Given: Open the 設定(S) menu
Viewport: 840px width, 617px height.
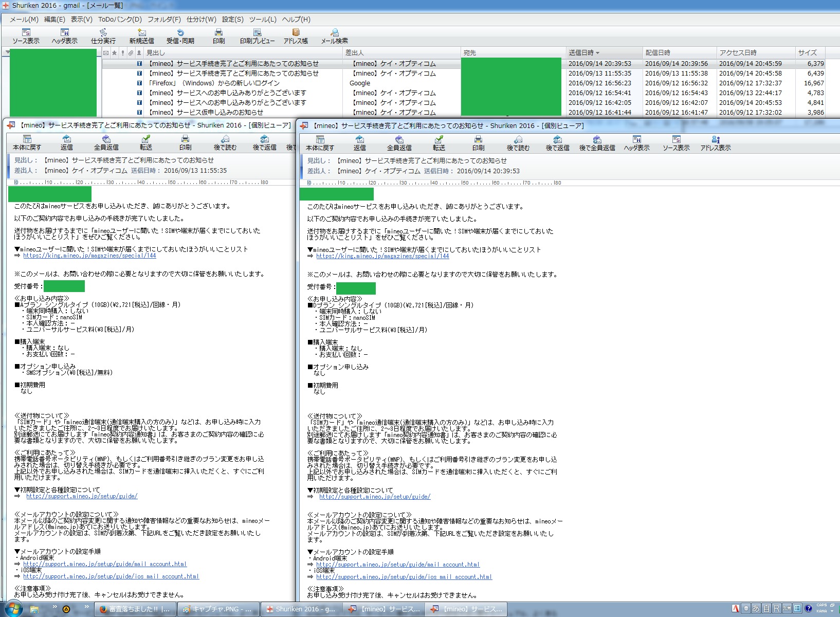Looking at the screenshot, I should pos(232,20).
